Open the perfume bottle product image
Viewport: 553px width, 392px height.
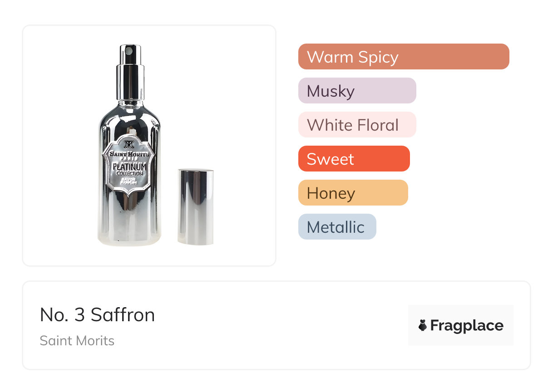click(129, 145)
